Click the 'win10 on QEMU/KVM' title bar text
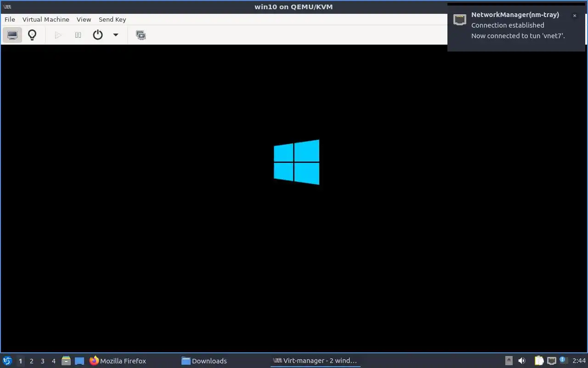 coord(294,7)
